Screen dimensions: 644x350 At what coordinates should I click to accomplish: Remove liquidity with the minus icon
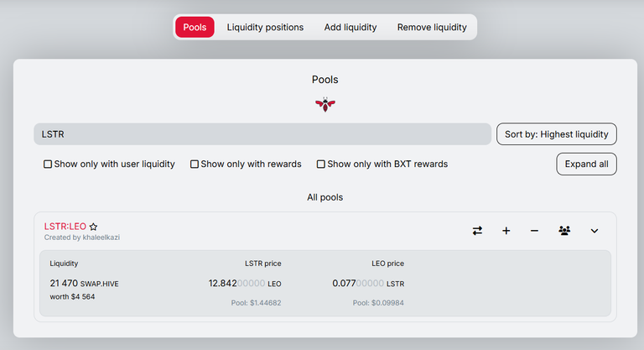(534, 231)
